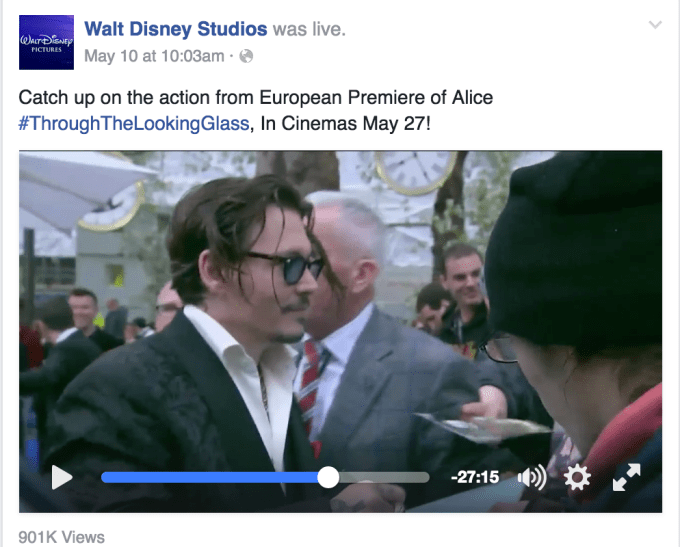Open post options chevron dropdown
Viewport: 680px width, 547px height.
[655, 25]
